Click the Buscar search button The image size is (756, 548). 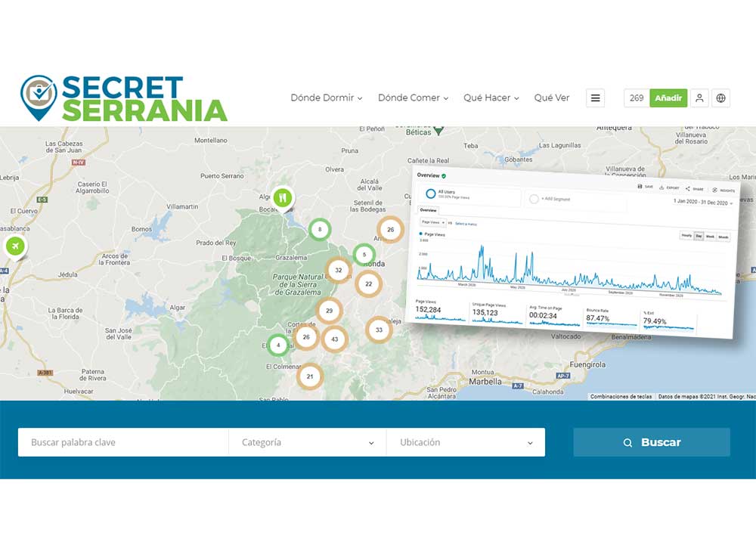click(x=652, y=442)
